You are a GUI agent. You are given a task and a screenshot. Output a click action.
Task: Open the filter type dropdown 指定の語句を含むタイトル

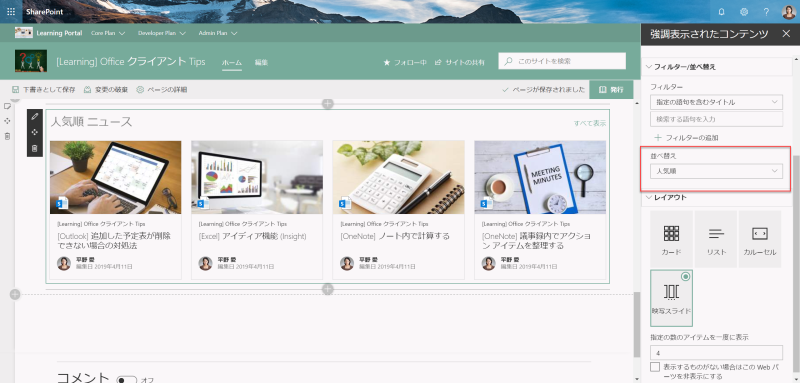[716, 102]
